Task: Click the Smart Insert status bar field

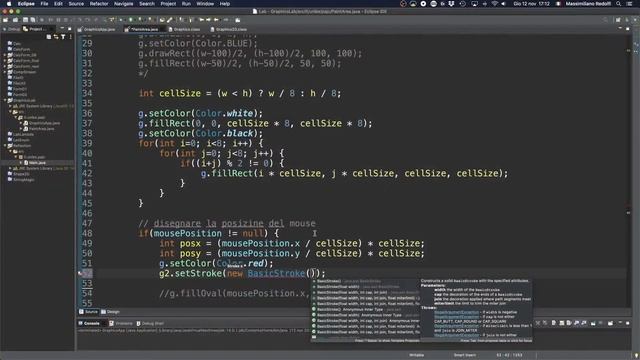Action: click(x=464, y=355)
